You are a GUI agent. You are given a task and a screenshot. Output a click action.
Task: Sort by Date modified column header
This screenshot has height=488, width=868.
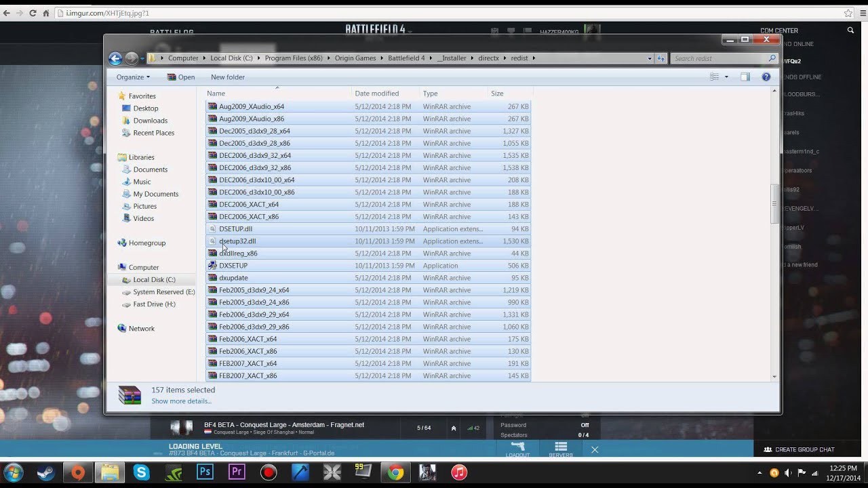point(386,94)
